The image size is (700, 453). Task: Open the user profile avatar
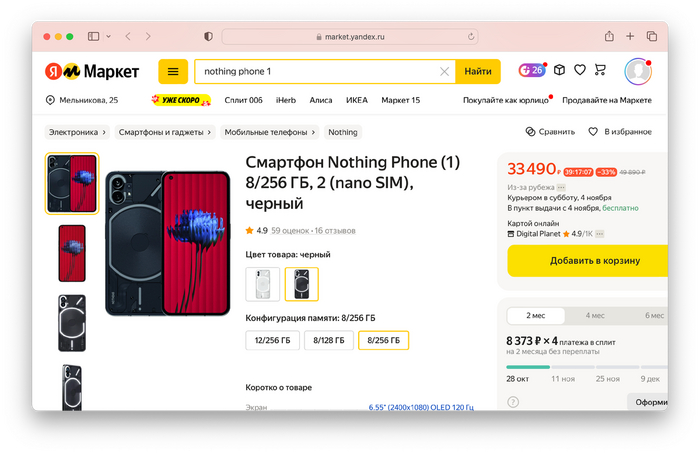[637, 71]
